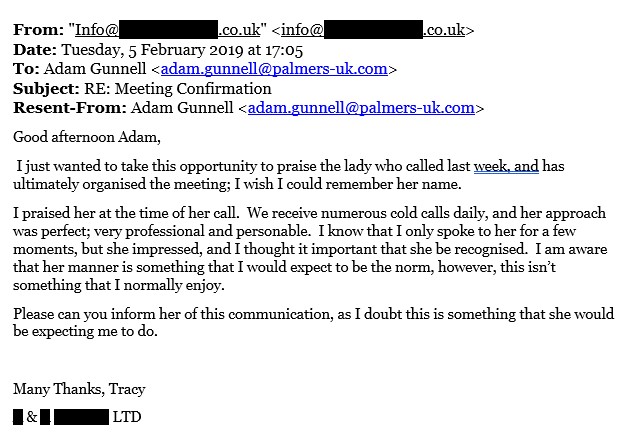631x435 pixels.
Task: Click the sentence starting "I praised her at the time"
Action: pyautogui.click(x=126, y=212)
